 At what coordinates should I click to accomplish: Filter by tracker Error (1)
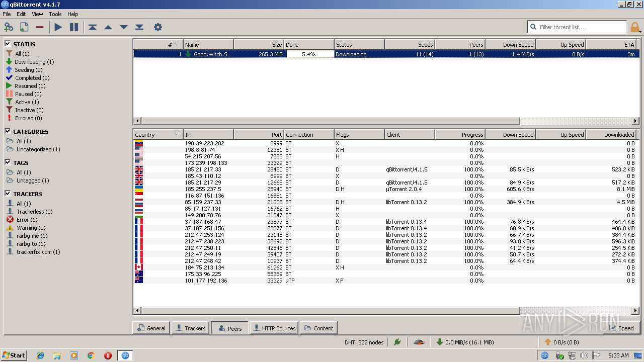click(x=22, y=220)
